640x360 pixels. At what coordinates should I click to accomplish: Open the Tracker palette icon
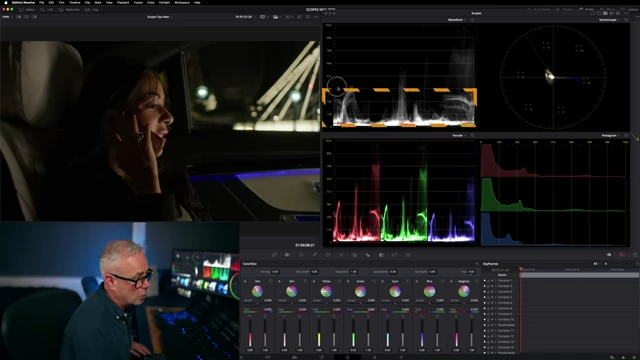(x=341, y=255)
